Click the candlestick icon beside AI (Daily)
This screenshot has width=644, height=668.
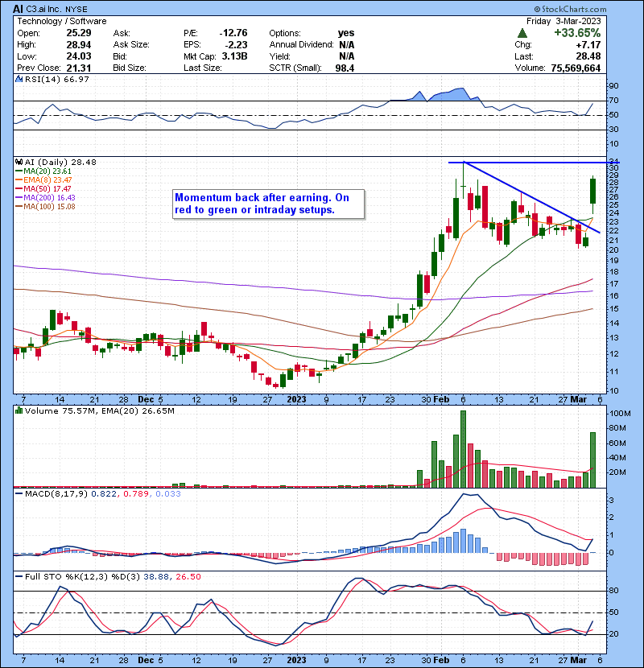[x=19, y=162]
